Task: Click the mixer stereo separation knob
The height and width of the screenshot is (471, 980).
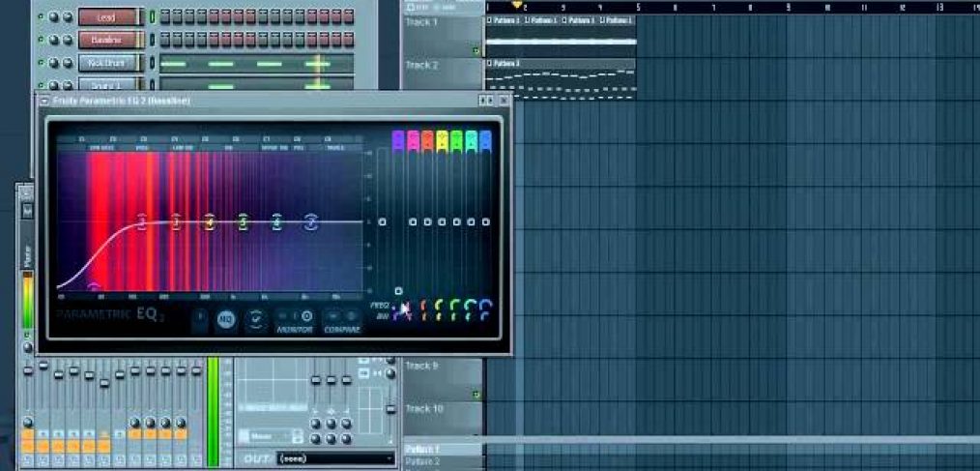Action: (x=390, y=373)
